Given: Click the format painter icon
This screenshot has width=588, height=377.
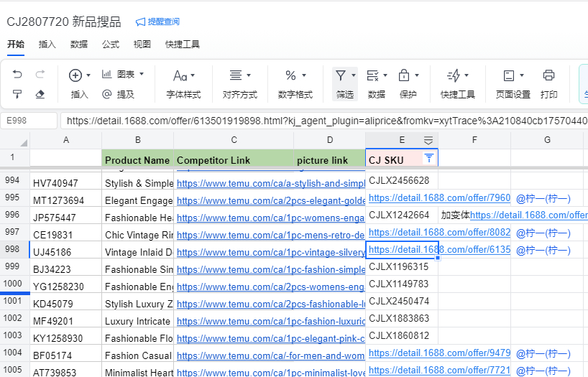Looking at the screenshot, I should coord(17,94).
